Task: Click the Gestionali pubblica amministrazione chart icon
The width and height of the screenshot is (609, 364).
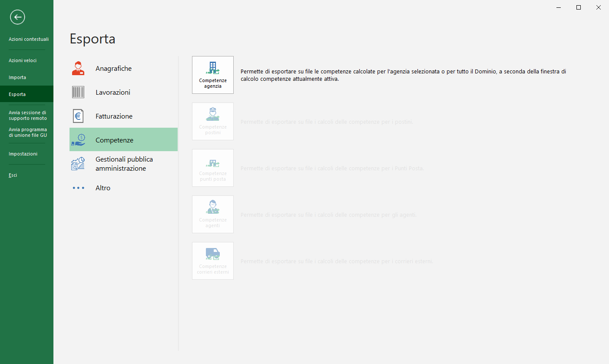Action: [x=78, y=164]
